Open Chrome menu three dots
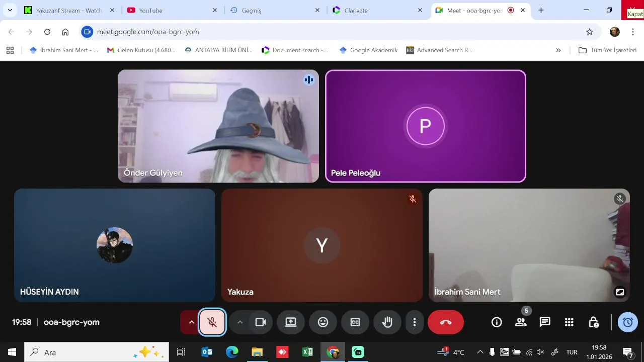 pos(632,32)
